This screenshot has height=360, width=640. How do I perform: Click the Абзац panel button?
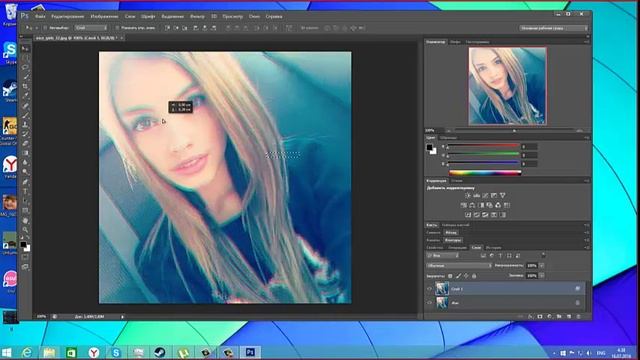point(451,233)
